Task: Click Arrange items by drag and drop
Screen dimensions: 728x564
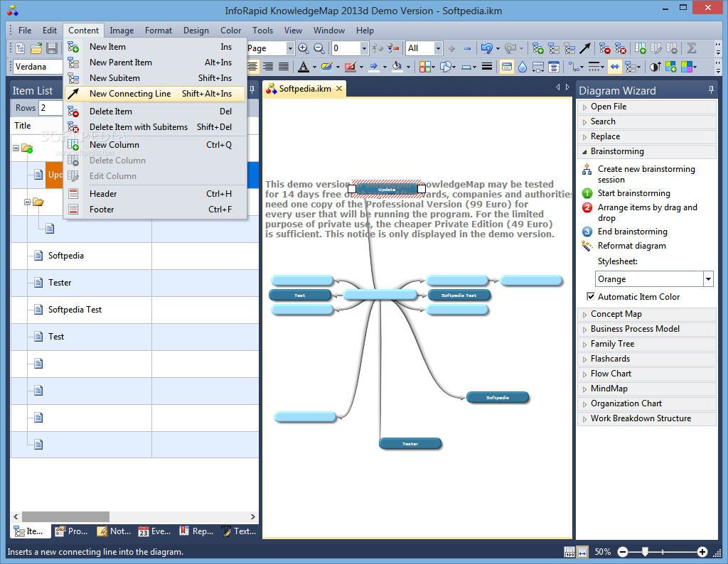Action: click(647, 213)
